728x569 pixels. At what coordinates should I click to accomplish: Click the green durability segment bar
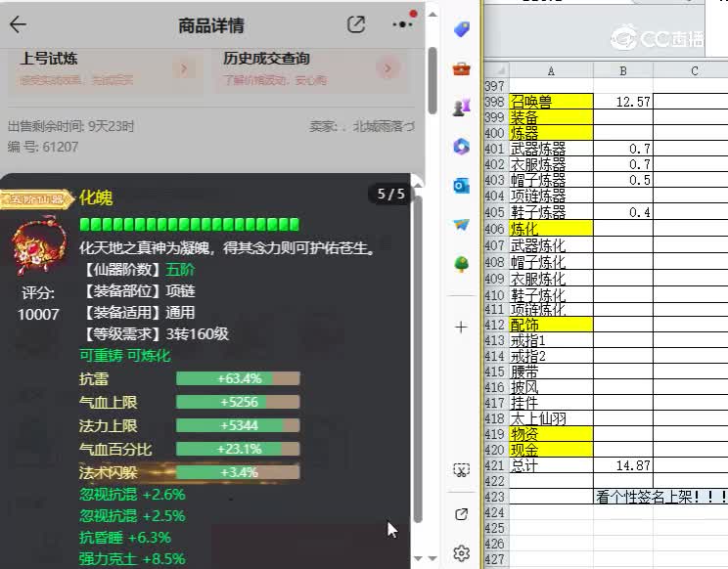[190, 225]
